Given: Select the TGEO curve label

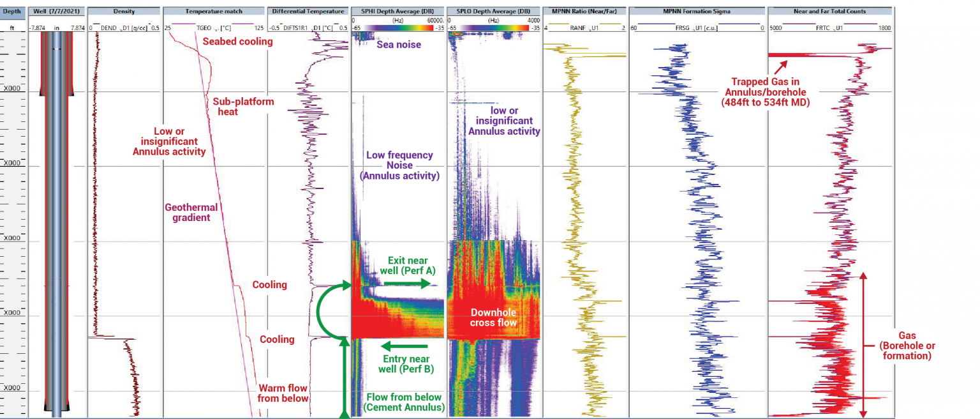Looking at the screenshot, I should click(x=204, y=27).
